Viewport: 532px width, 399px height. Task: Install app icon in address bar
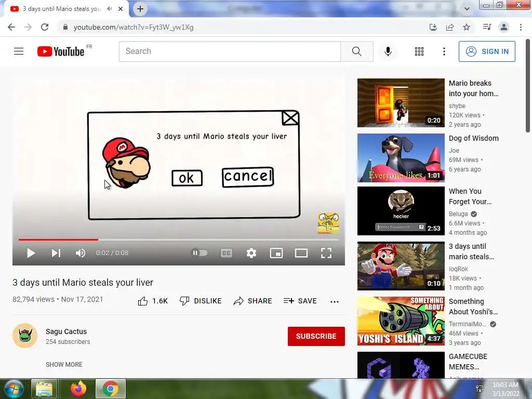[x=433, y=27]
